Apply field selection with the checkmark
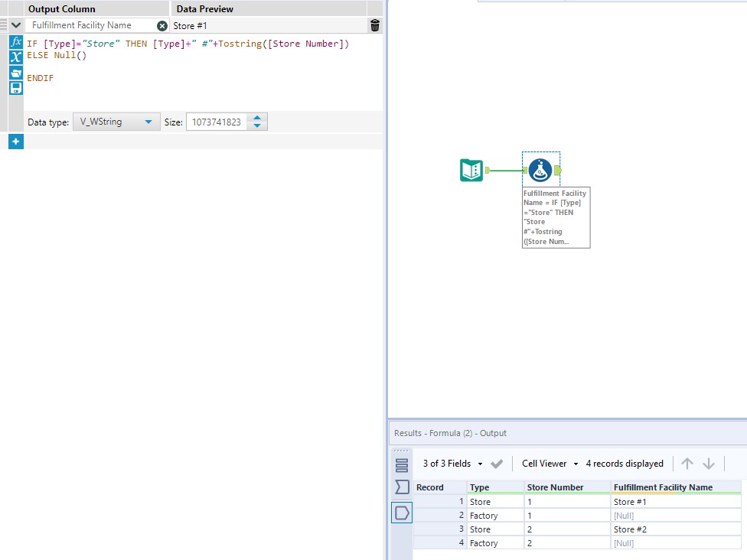Screen dimensions: 747x560 [495, 463]
